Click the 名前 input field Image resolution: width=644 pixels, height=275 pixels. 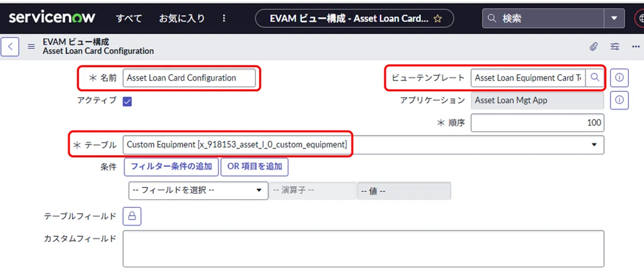[189, 78]
